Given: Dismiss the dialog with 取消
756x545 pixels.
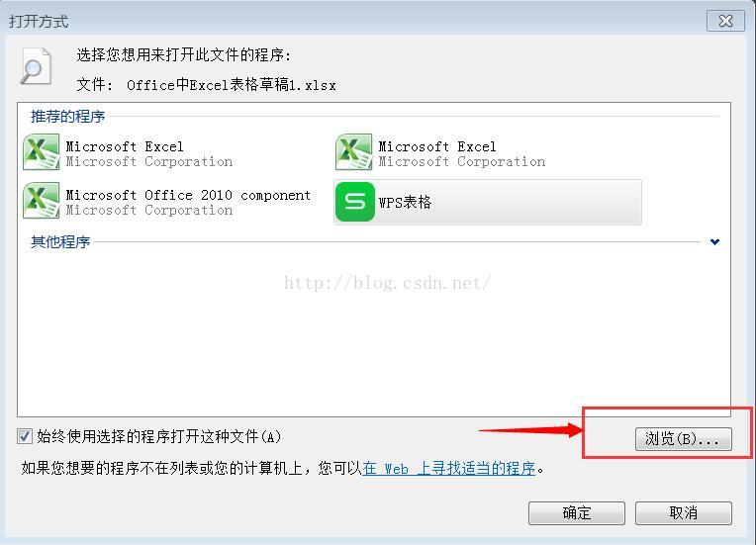Looking at the screenshot, I should coord(683,512).
